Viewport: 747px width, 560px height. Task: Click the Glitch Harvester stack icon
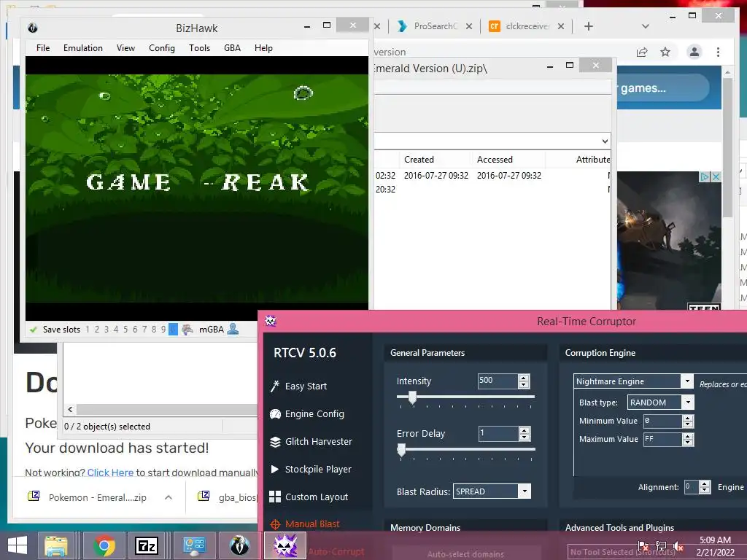click(275, 442)
